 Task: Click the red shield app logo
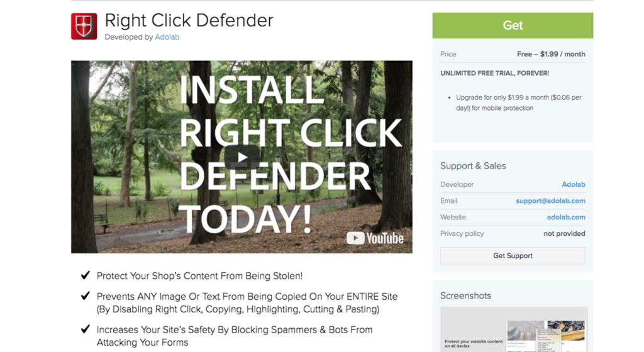[84, 26]
